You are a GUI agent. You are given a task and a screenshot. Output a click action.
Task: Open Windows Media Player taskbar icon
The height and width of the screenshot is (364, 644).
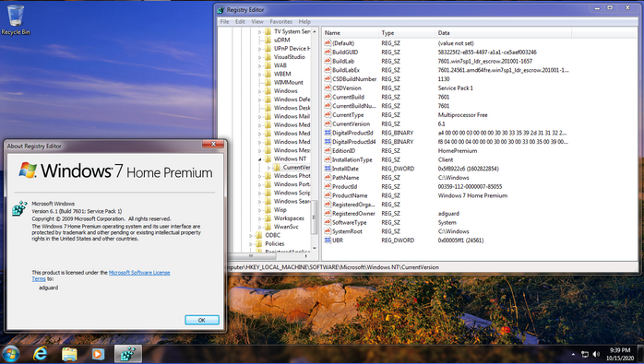point(98,354)
